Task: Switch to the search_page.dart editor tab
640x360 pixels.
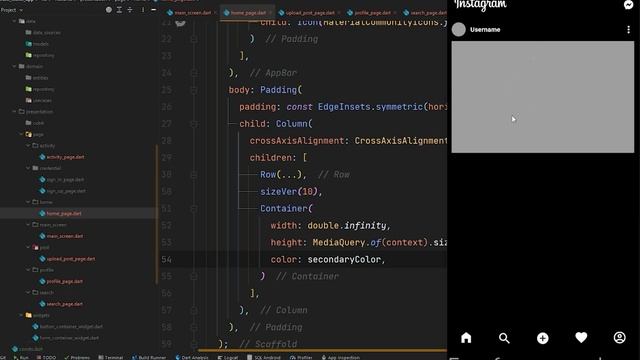Action: (425, 13)
